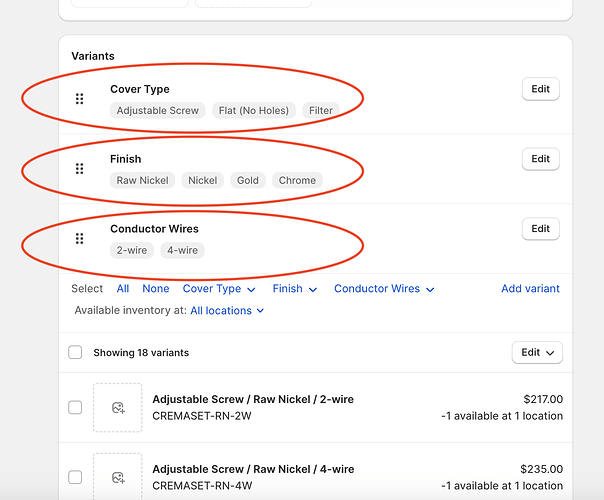The width and height of the screenshot is (604, 500).
Task: Select All variants link
Action: tap(123, 289)
